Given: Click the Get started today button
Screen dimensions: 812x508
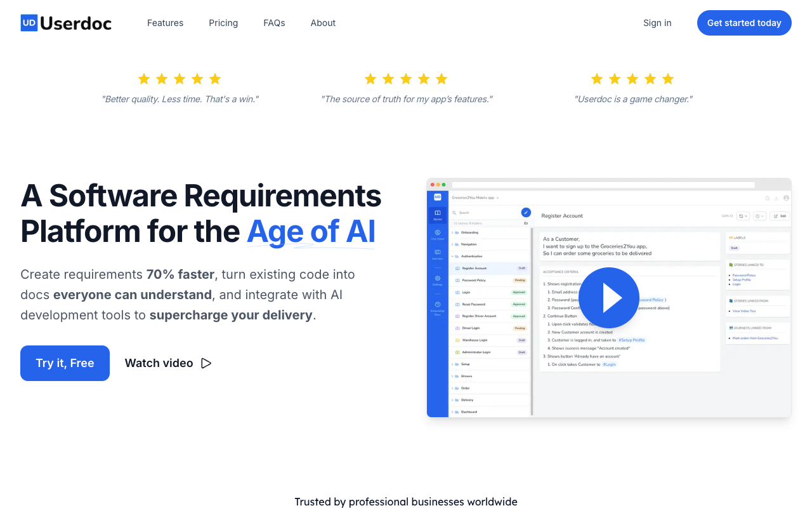Looking at the screenshot, I should point(744,23).
